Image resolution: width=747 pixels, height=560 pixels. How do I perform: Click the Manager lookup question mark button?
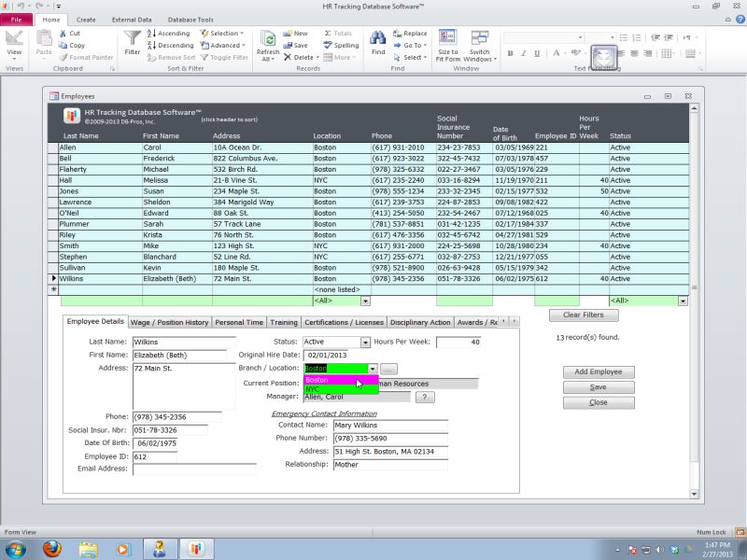click(424, 397)
